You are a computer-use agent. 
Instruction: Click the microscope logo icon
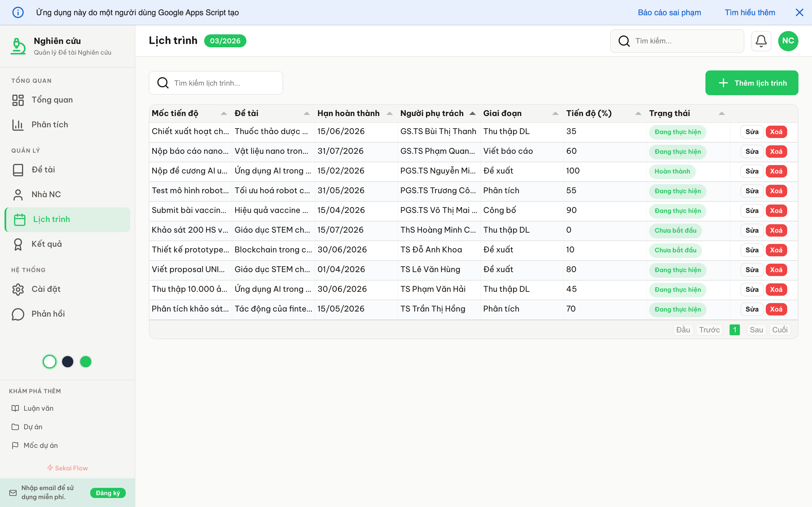pyautogui.click(x=17, y=46)
